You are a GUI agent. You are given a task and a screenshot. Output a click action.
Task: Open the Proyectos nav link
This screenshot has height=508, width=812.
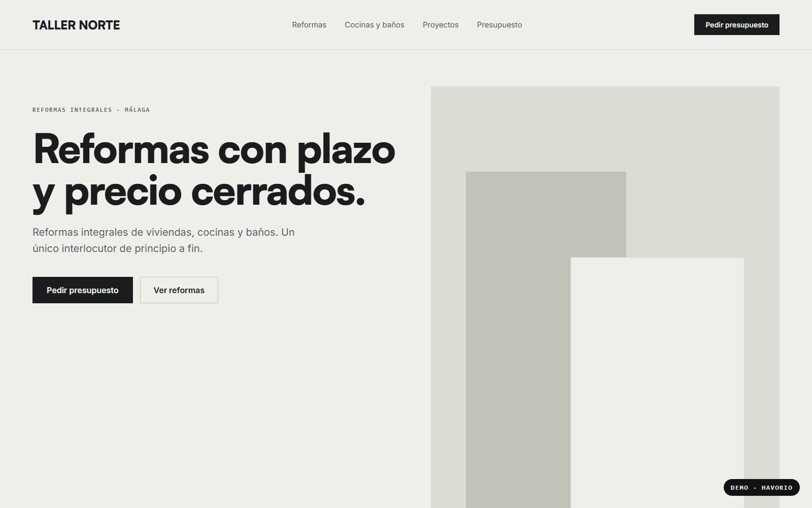click(x=441, y=25)
